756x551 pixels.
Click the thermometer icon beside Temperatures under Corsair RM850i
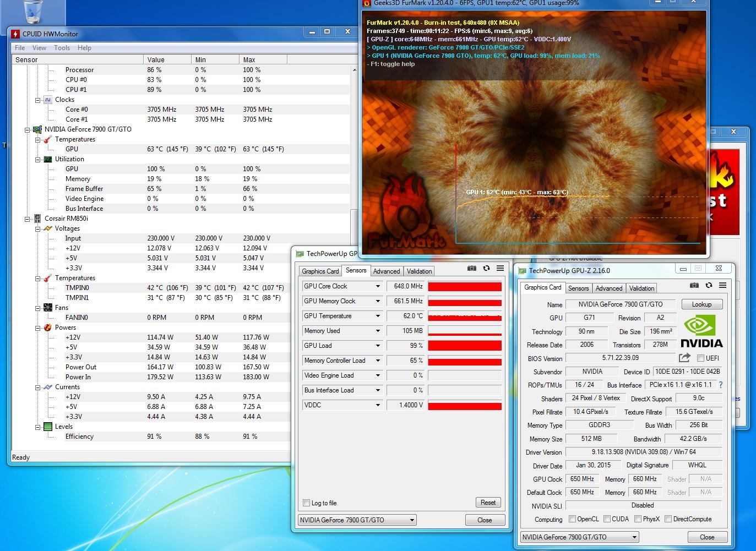coord(48,278)
